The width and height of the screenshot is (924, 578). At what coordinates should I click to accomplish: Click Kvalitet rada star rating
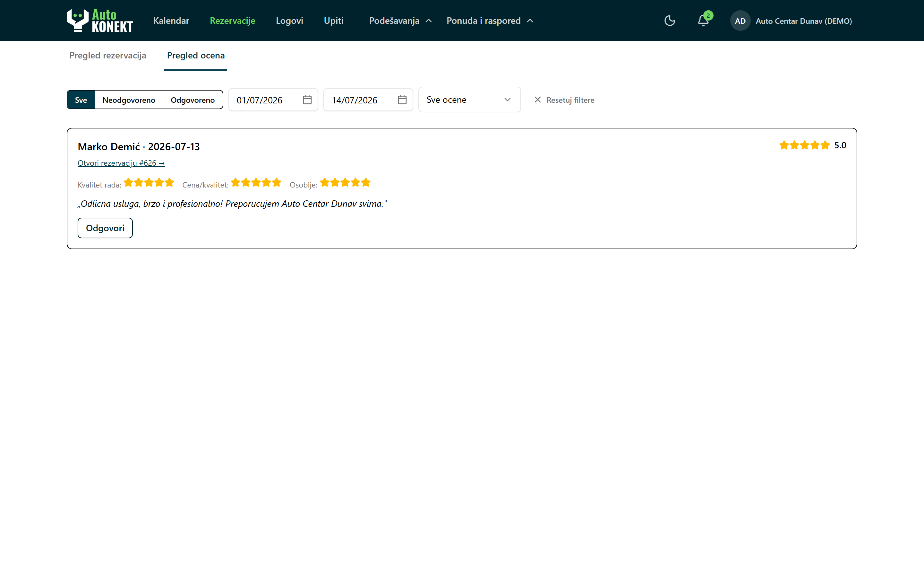pyautogui.click(x=149, y=183)
